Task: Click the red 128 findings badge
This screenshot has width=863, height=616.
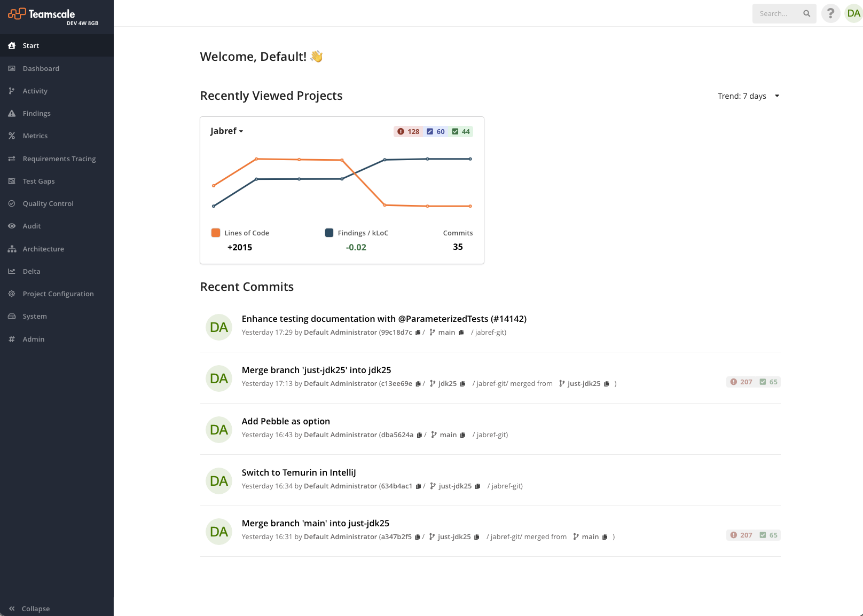Action: [409, 132]
